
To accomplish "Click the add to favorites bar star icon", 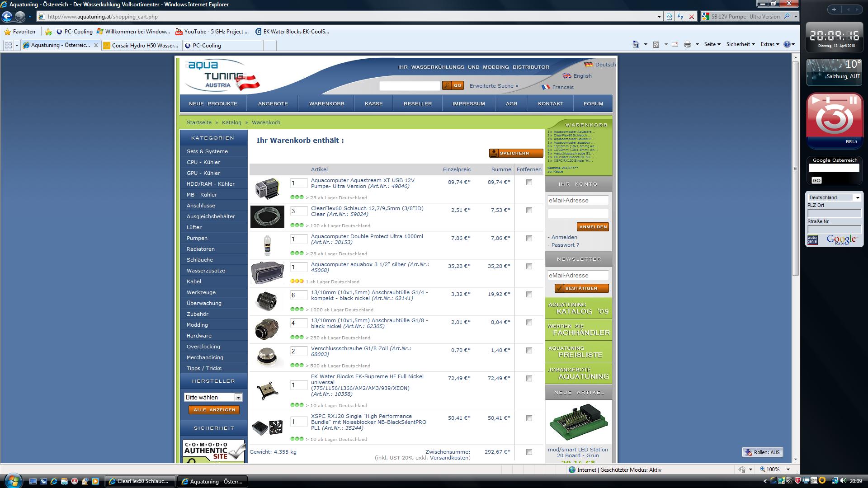I will pyautogui.click(x=48, y=32).
